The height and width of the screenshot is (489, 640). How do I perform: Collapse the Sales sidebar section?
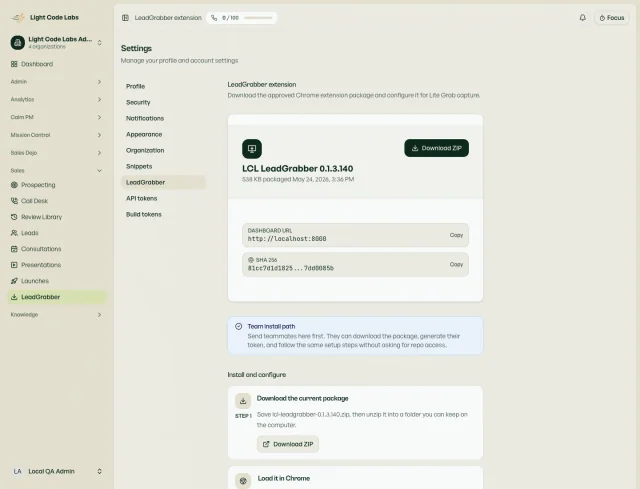56,171
